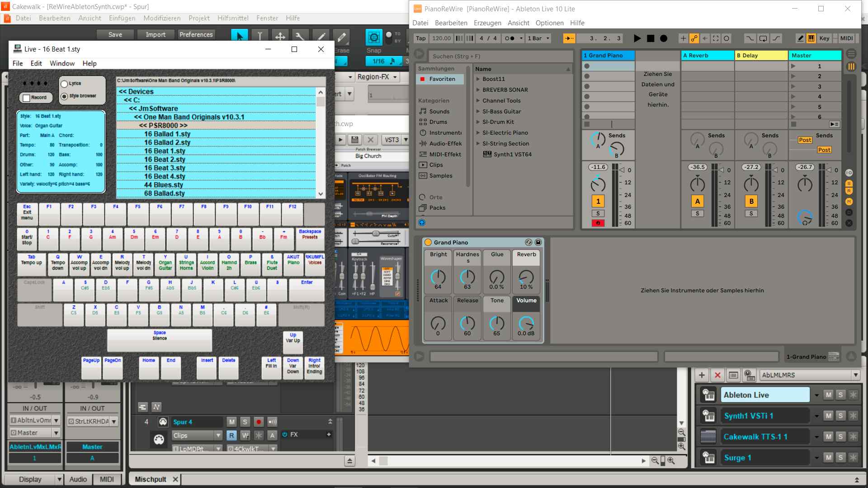
Task: Delete the selected synth in the synth rack
Action: click(x=717, y=375)
